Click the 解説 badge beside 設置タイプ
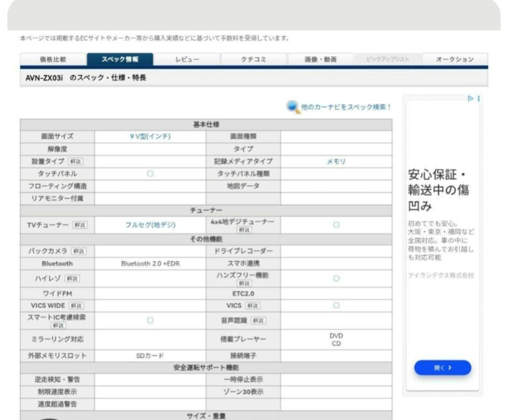The width and height of the screenshot is (516, 420). 75,161
